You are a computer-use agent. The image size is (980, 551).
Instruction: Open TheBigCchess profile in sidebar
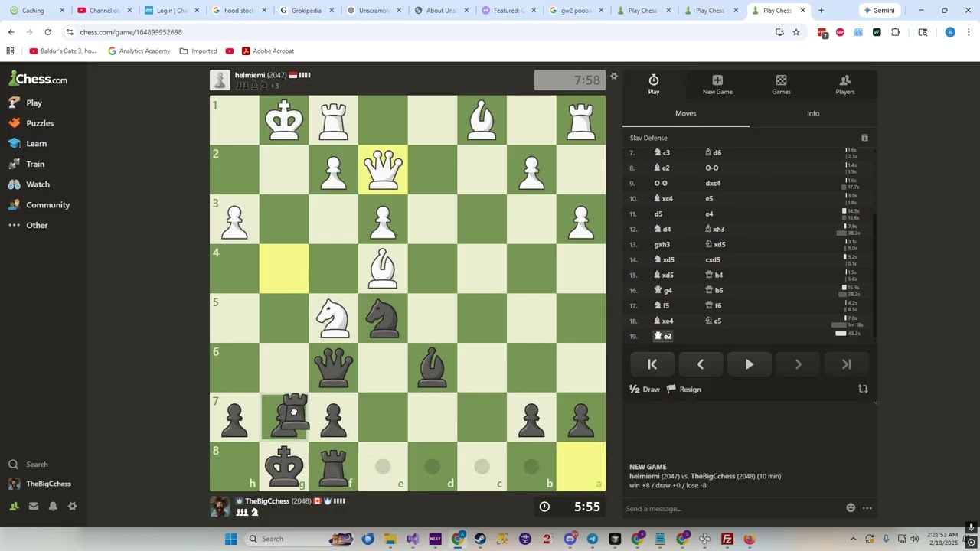click(40, 484)
